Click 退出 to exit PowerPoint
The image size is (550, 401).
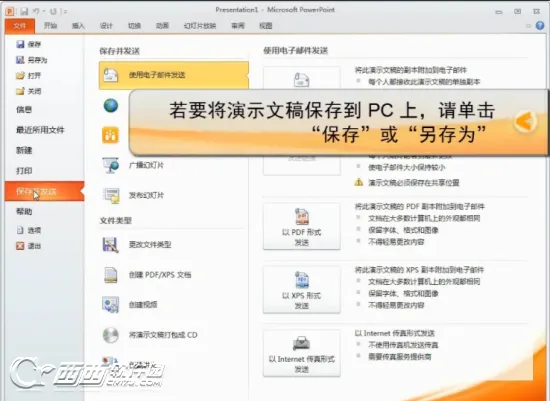click(29, 246)
